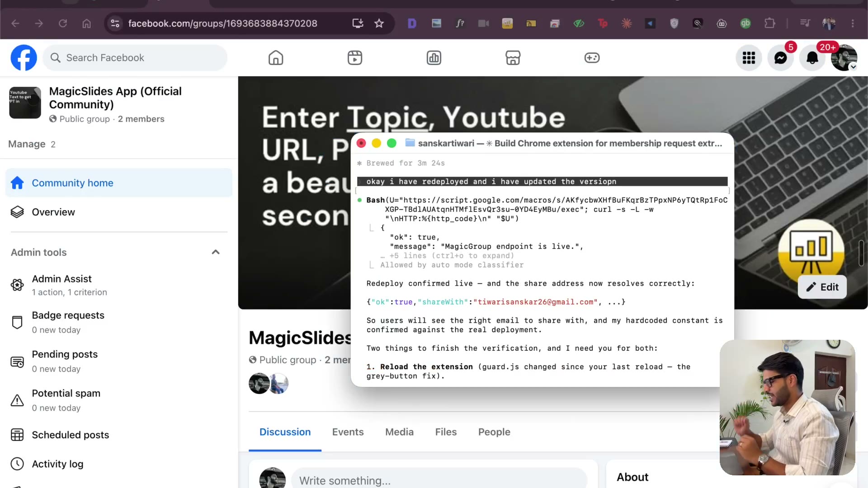Click the Write something post box
868x488 pixels.
point(439,480)
